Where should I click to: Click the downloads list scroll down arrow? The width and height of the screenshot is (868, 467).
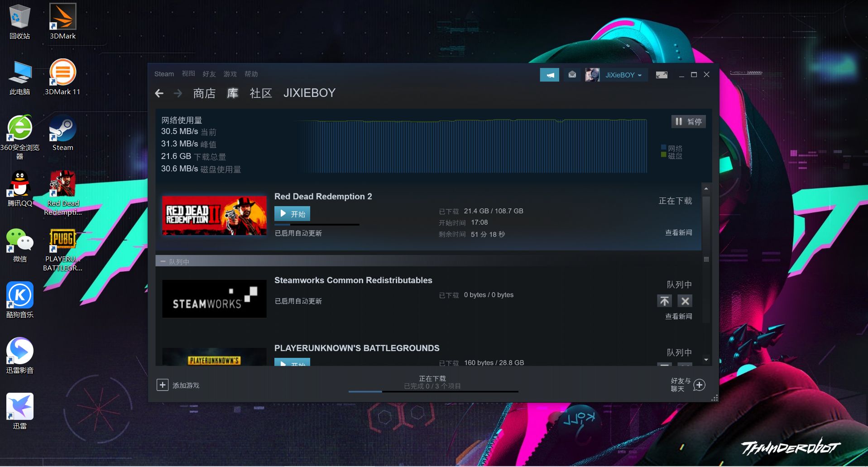click(x=706, y=360)
